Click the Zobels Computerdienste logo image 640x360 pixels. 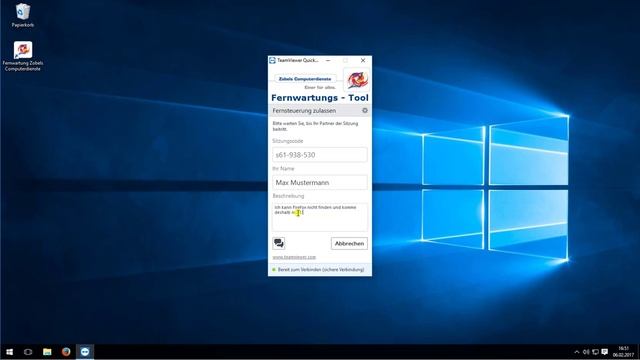[357, 80]
